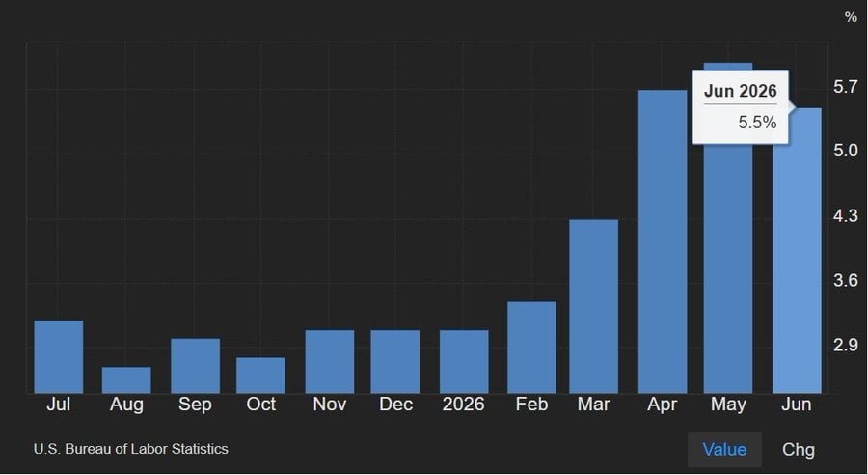The image size is (868, 475).
Task: Select the Feb bar
Action: coord(532,348)
